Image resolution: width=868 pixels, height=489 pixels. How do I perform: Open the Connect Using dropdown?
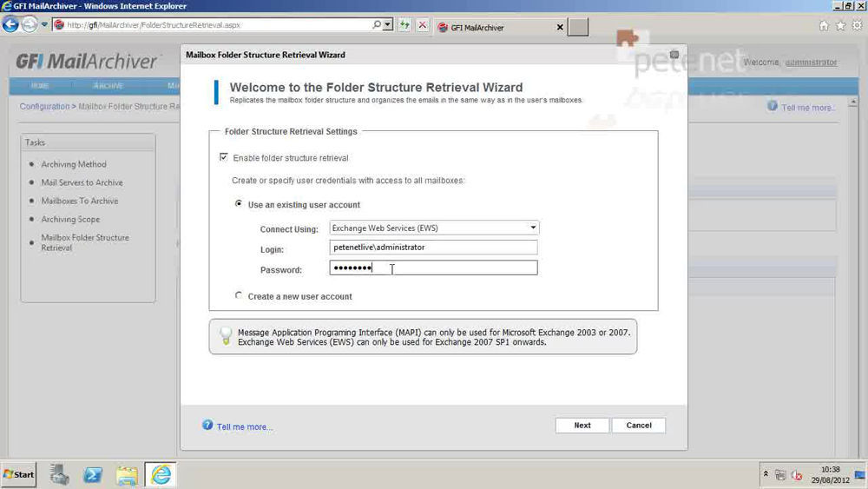(434, 228)
